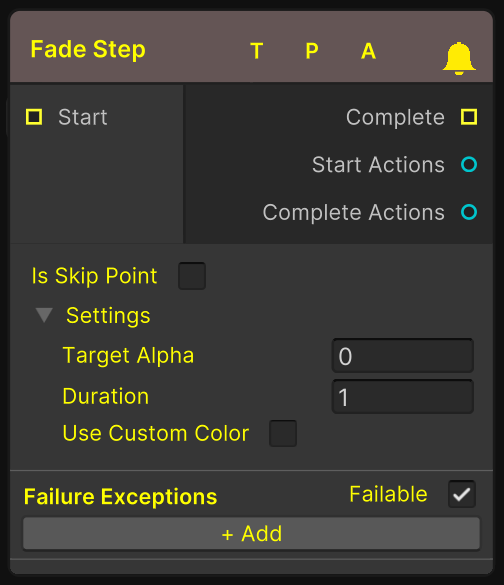Collapse the Settings foldout triangle
Image resolution: width=504 pixels, height=585 pixels.
(44, 315)
